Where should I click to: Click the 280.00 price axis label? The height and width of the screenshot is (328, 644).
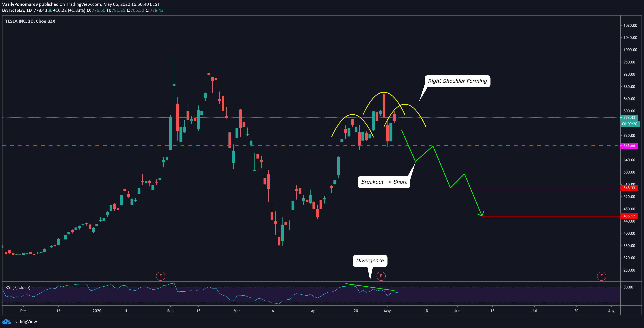tap(629, 270)
